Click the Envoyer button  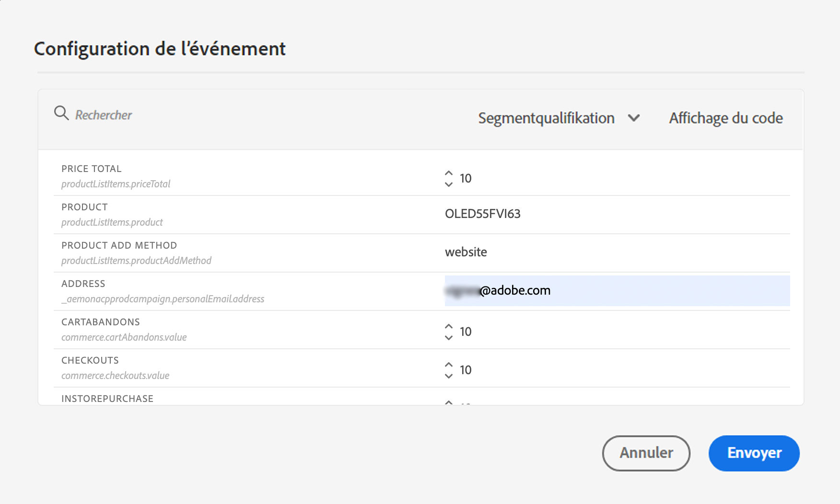(x=754, y=453)
